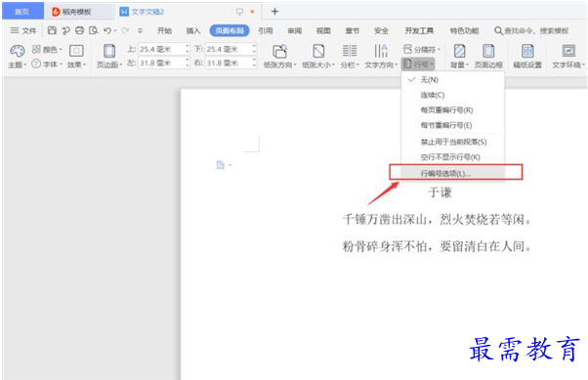588x380 pixels.
Task: Open the 效果 effects dropdown
Action: pyautogui.click(x=76, y=57)
